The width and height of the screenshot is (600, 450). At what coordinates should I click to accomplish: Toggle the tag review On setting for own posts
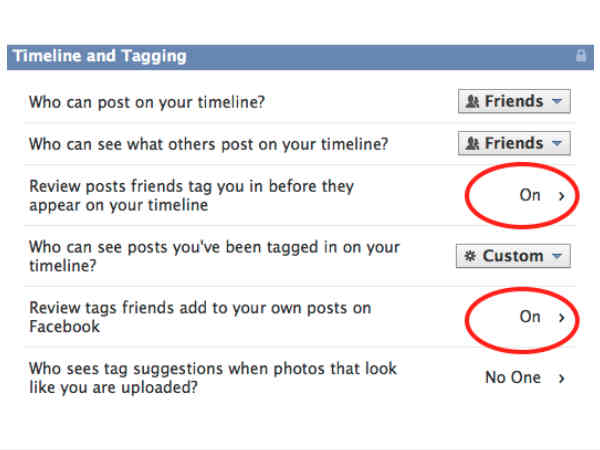(530, 317)
